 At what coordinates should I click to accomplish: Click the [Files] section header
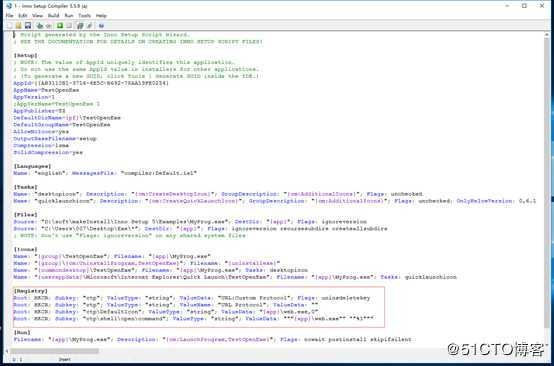(x=25, y=214)
